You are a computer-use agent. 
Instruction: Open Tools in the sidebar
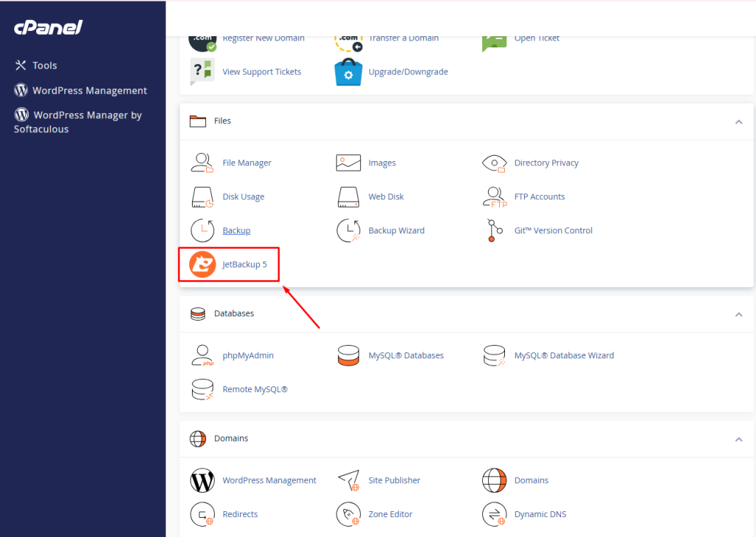pyautogui.click(x=44, y=66)
